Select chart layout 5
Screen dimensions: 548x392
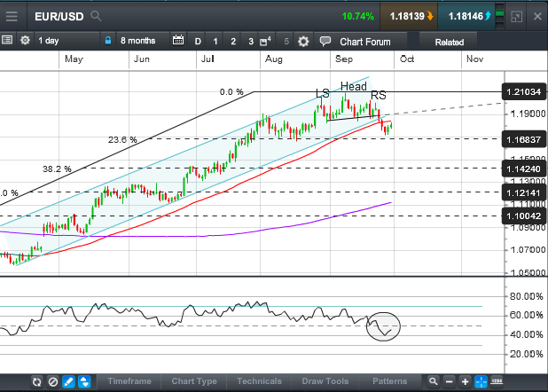tap(286, 42)
